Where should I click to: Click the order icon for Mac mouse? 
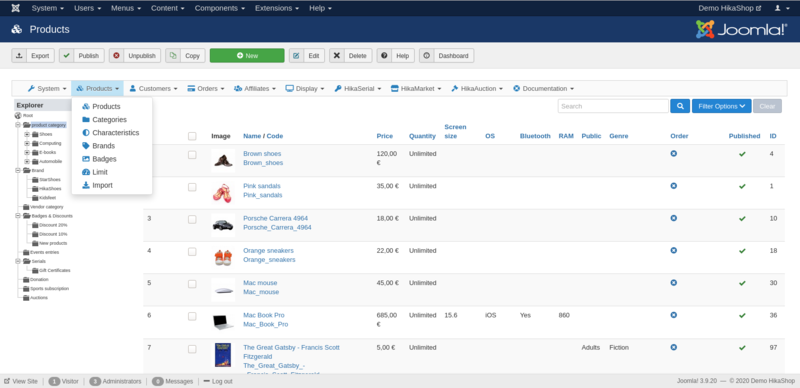673,283
